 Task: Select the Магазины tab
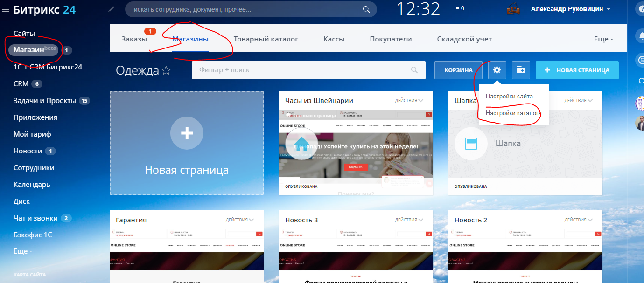point(190,39)
